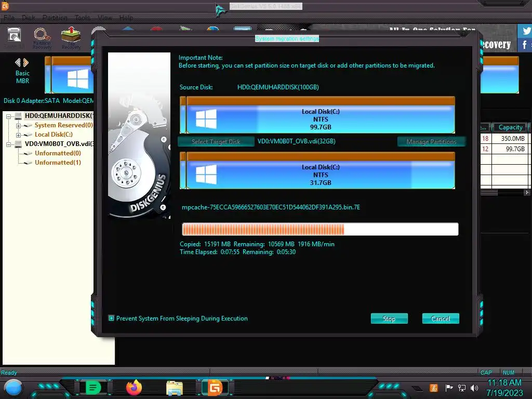Click the Basic MBR disk label

pyautogui.click(x=22, y=77)
